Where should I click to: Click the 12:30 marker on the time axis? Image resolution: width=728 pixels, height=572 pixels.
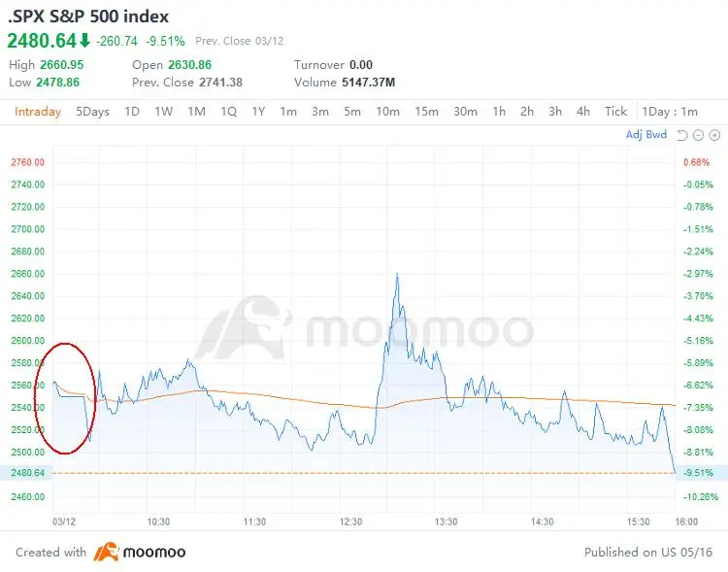click(x=351, y=522)
